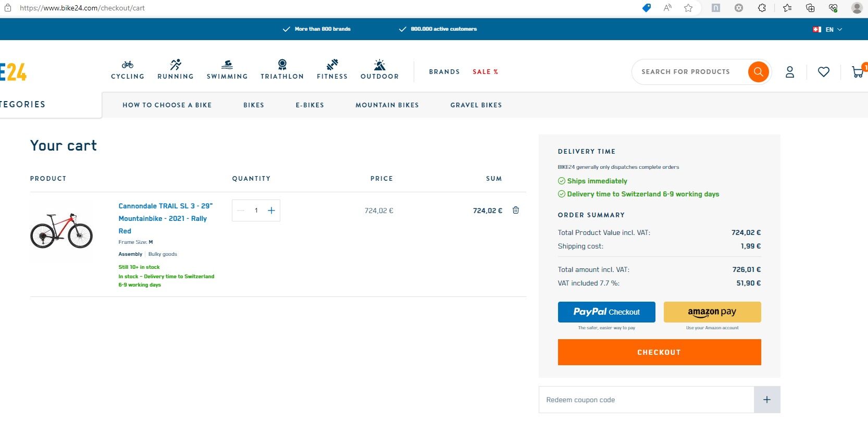Click the orange search magnifier button
868x422 pixels.
click(758, 72)
